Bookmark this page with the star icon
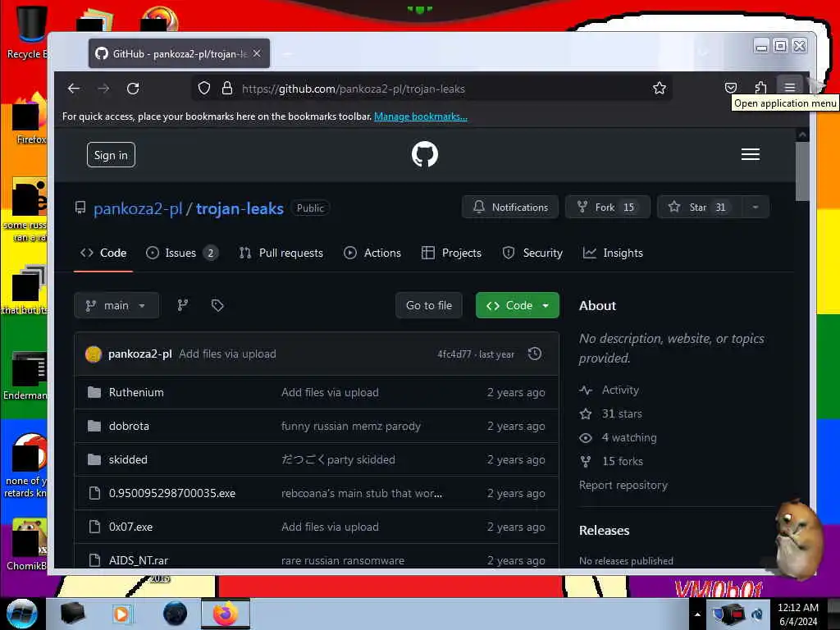840x630 pixels. click(x=660, y=88)
